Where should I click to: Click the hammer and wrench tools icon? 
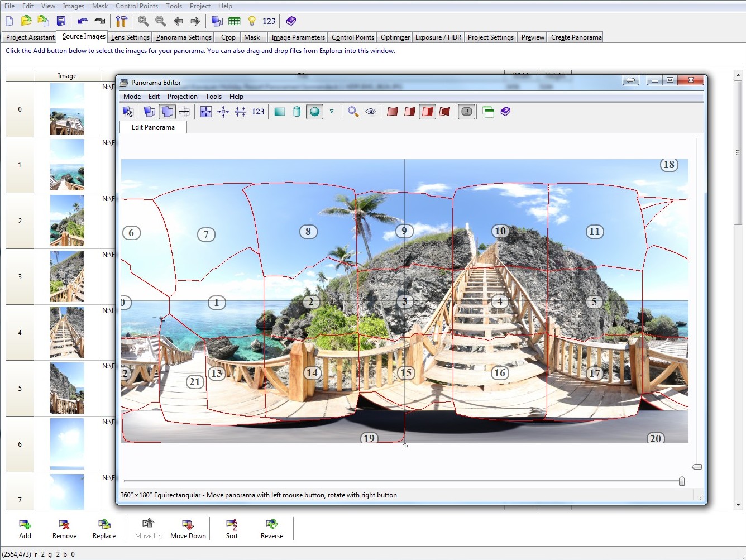coord(121,21)
